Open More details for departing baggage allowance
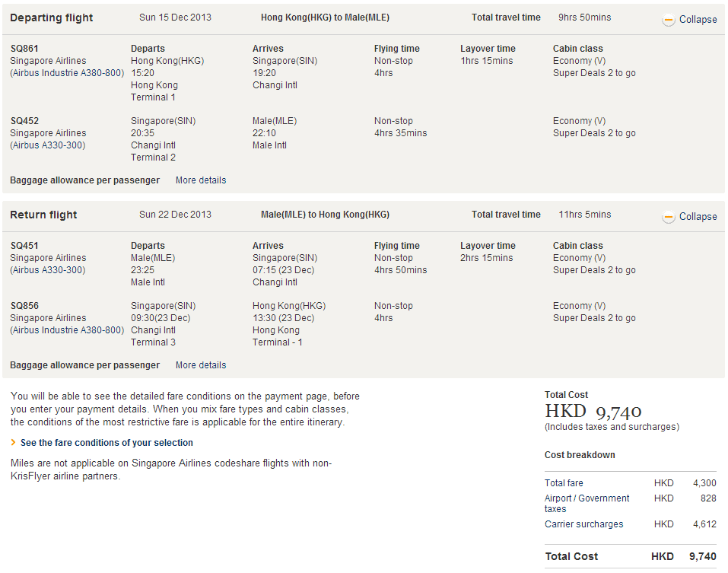Screen dimensions: 728x573 tap(201, 180)
